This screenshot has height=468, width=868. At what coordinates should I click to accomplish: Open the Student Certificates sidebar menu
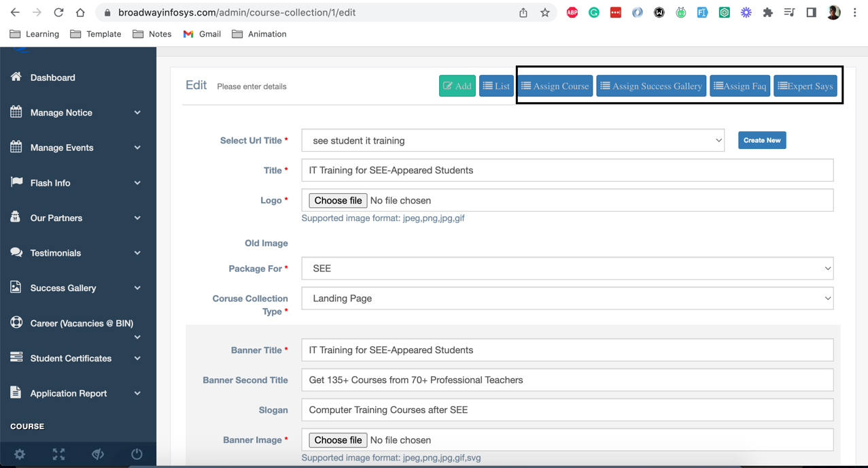pos(75,358)
